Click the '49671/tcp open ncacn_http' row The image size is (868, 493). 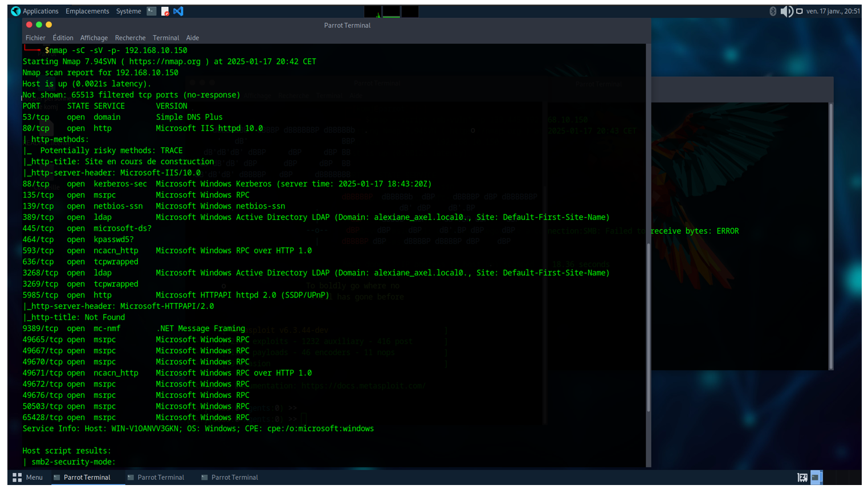[167, 373]
